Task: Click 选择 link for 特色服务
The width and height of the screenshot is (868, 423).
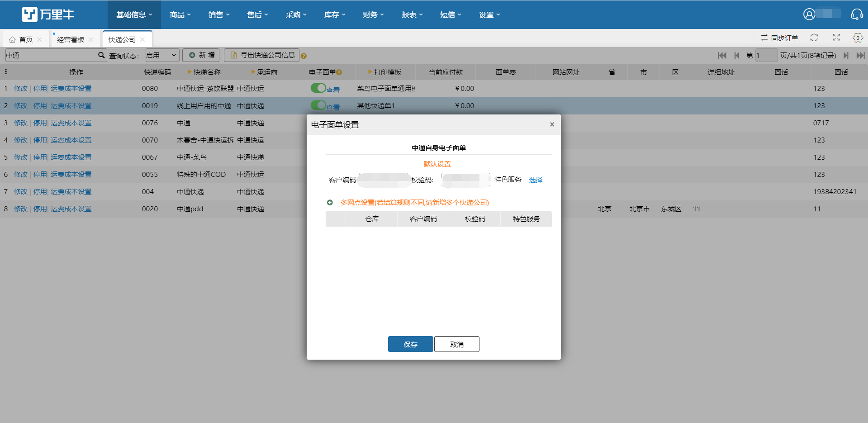Action: click(x=536, y=180)
